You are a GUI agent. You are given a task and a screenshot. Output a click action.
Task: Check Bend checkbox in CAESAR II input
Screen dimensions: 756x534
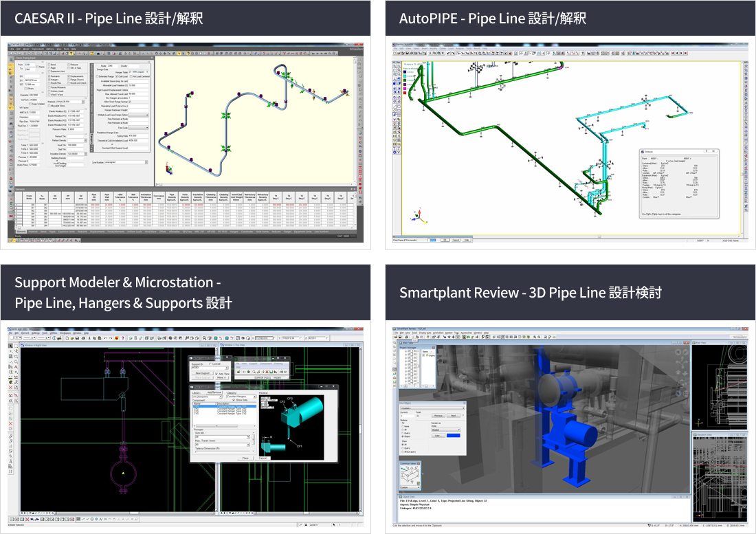click(49, 65)
